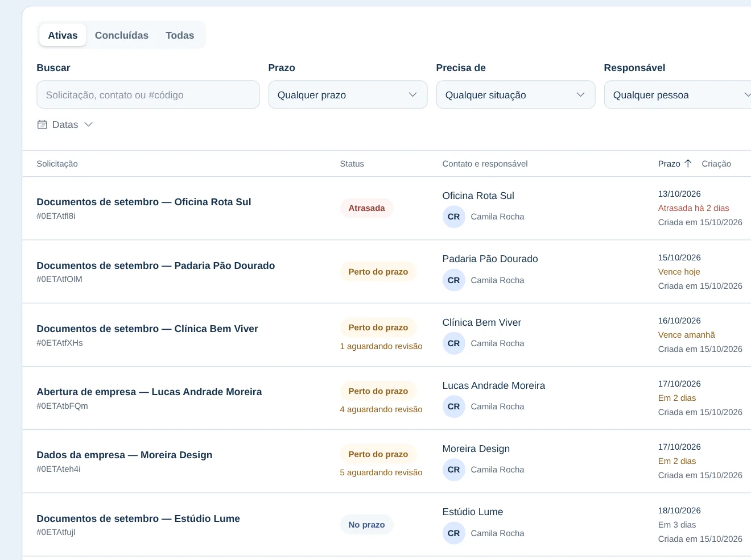The image size is (751, 560).
Task: Click the Atrasada status badge
Action: click(x=366, y=208)
